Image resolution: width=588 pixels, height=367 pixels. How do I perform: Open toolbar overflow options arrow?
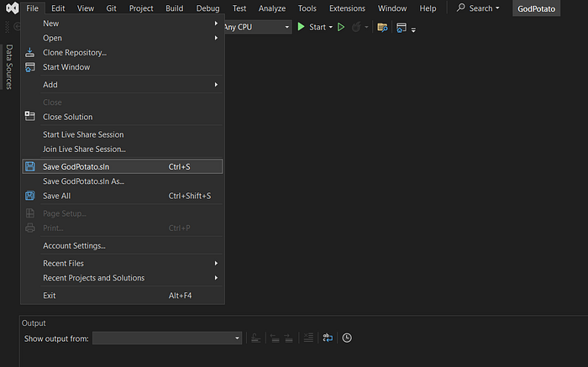[413, 30]
